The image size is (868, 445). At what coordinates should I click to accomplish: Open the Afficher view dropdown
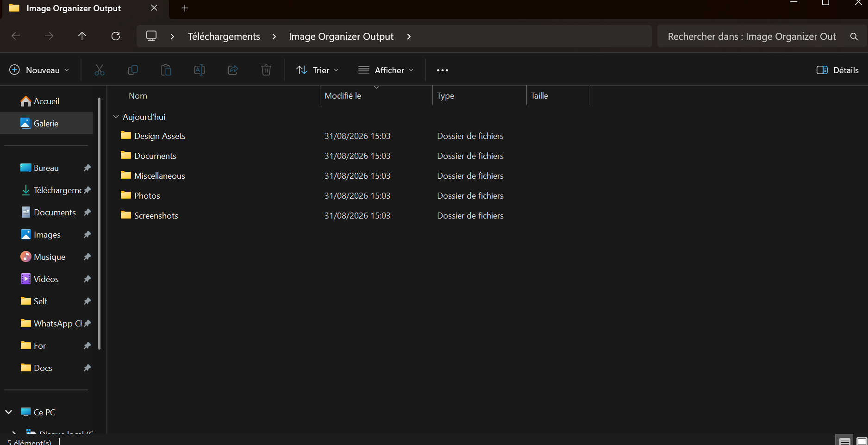[386, 70]
